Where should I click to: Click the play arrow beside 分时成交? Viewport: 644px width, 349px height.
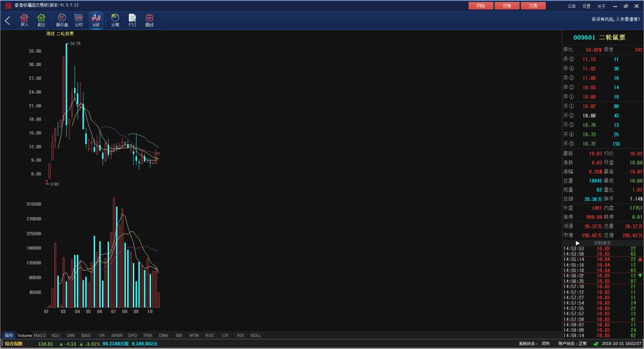[577, 243]
